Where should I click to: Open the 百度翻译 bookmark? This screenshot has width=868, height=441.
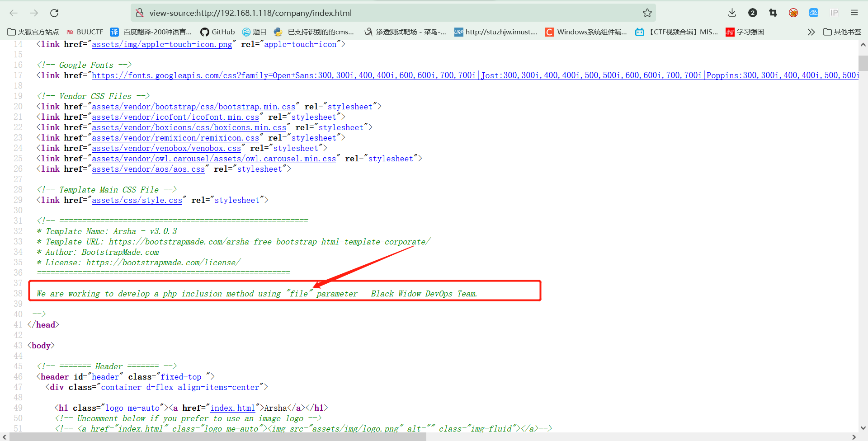click(151, 32)
